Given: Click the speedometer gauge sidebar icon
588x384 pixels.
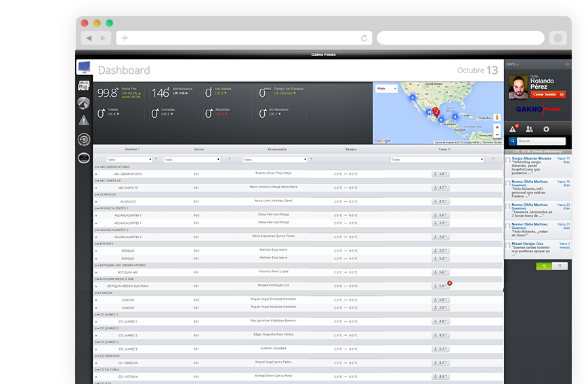Looking at the screenshot, I should pyautogui.click(x=83, y=158).
